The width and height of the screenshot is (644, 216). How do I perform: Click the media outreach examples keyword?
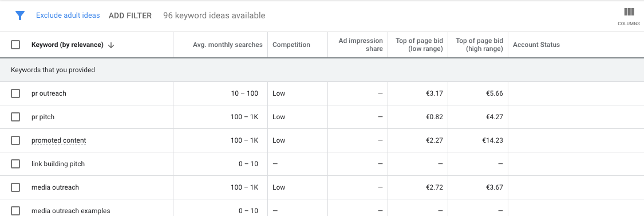tap(70, 211)
